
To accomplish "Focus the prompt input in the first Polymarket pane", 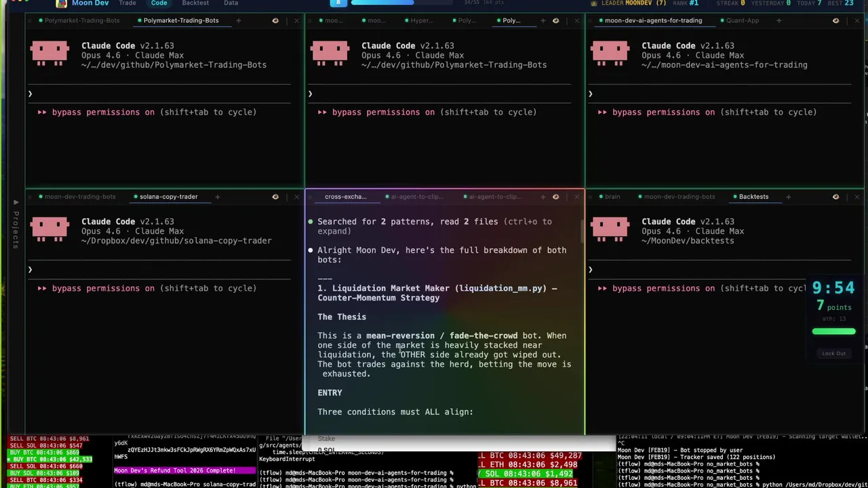I will coord(160,94).
